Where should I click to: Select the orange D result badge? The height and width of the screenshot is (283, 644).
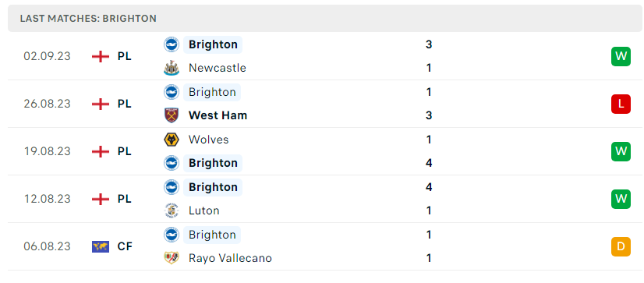click(621, 246)
